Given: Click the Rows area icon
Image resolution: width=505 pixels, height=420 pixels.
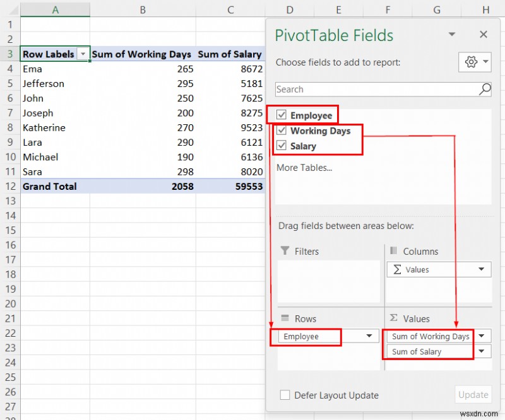Looking at the screenshot, I should click(x=285, y=318).
